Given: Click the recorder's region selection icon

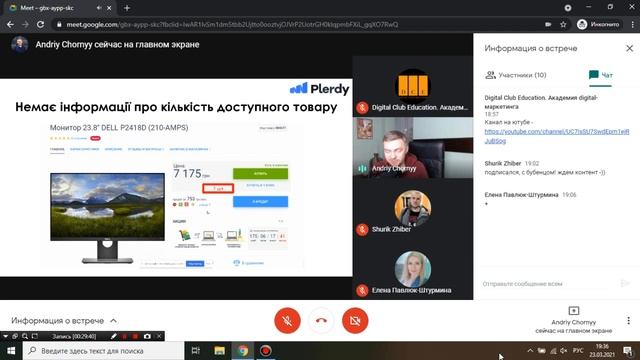Looking at the screenshot, I should pyautogui.click(x=35, y=336).
